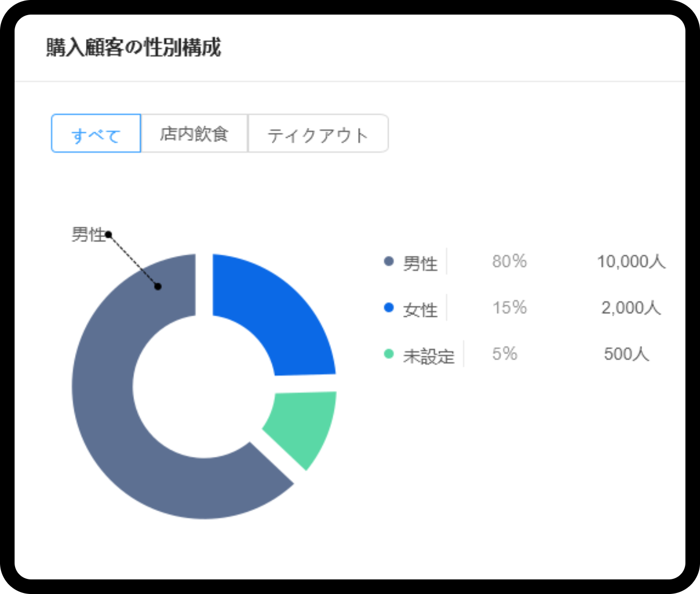The height and width of the screenshot is (594, 700).
Task: Click the green 未設定 legend dot
Action: (x=389, y=354)
